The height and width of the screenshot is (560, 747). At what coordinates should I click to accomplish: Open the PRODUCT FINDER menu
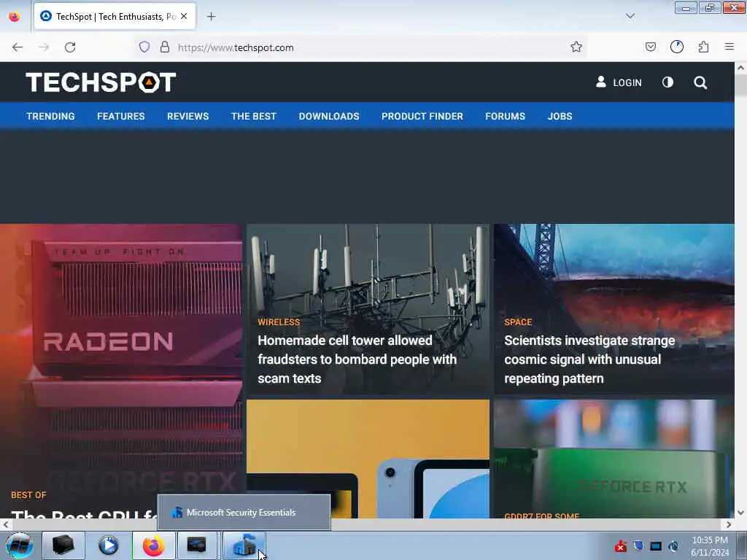point(422,116)
